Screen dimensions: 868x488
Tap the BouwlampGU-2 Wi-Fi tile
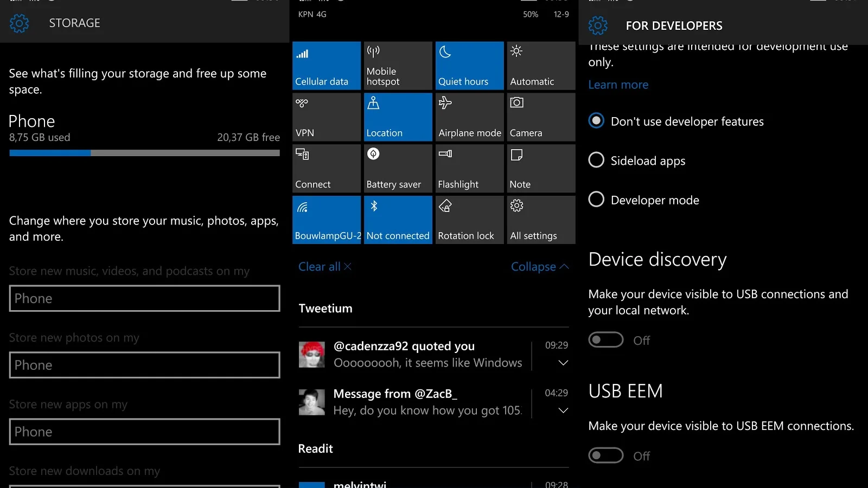click(x=326, y=220)
